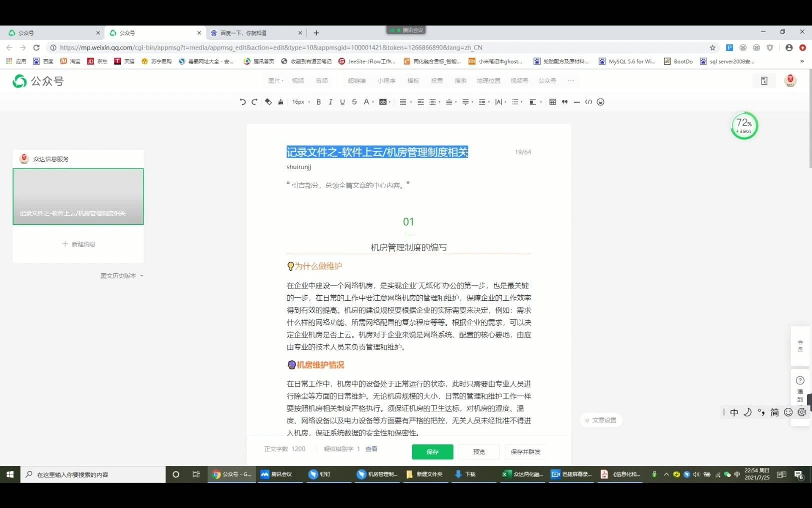Click the 保存并群发 button

525,452
